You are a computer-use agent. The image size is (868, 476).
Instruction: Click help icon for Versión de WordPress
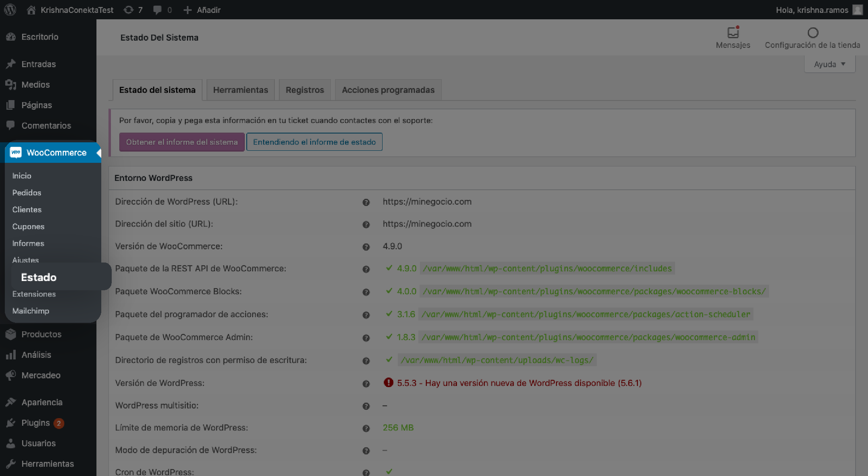click(366, 384)
